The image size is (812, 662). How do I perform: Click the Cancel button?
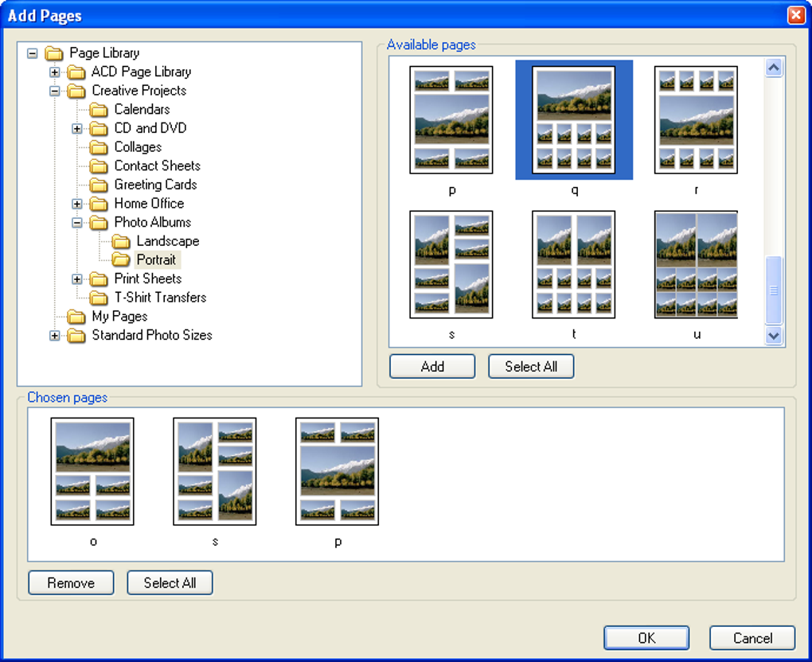pos(752,637)
